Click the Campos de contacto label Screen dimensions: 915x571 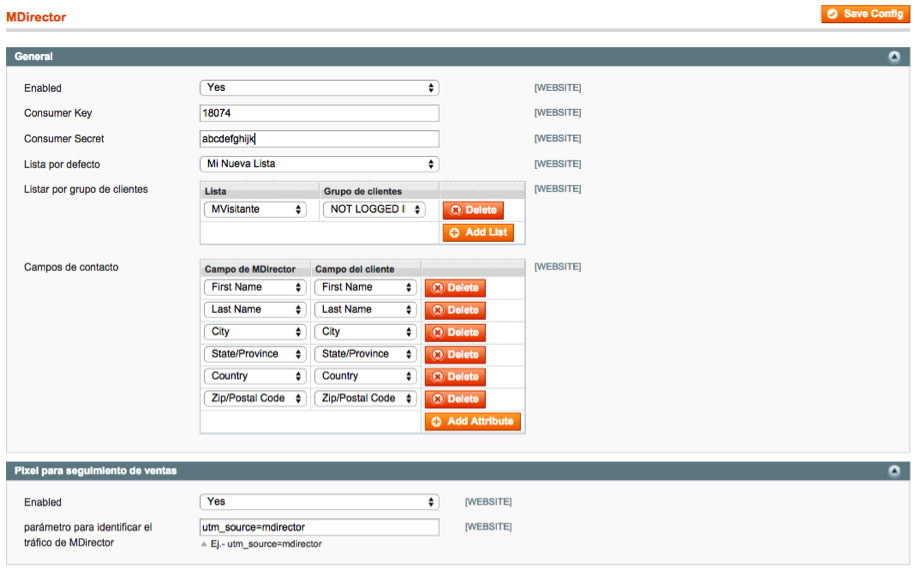point(71,267)
